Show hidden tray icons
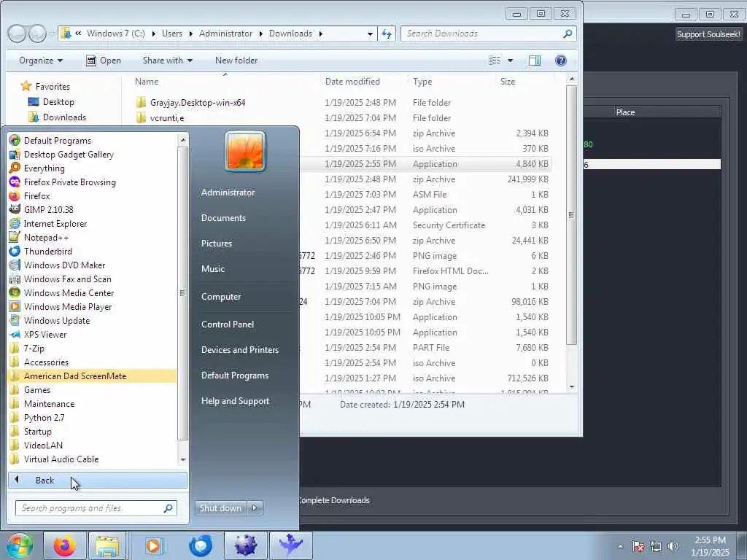Screen dimensions: 747x560 (620, 546)
